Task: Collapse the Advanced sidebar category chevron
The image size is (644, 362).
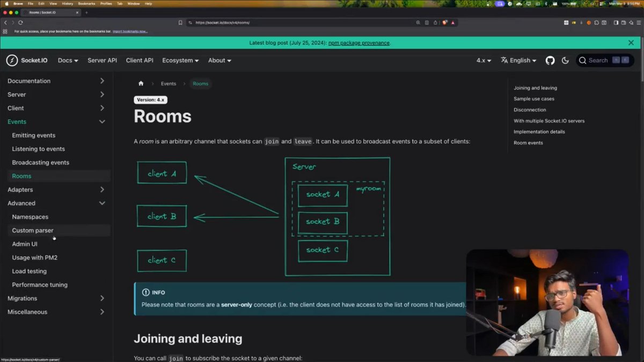Action: [102, 203]
